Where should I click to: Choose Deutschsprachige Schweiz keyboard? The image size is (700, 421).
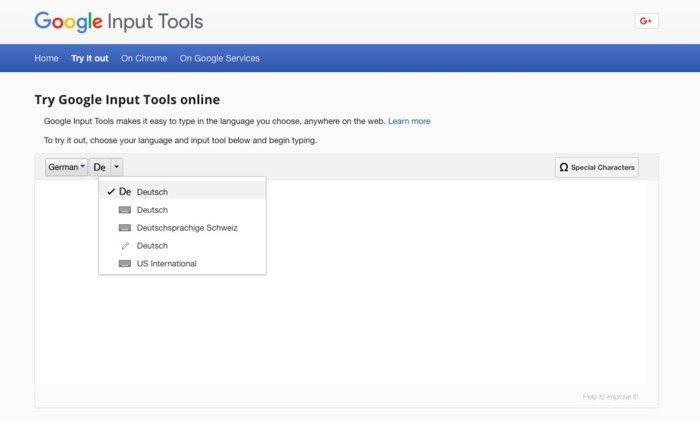[186, 228]
